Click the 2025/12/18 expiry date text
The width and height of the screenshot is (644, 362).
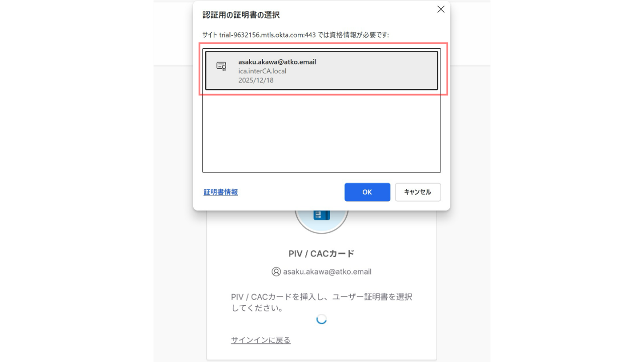tap(256, 80)
